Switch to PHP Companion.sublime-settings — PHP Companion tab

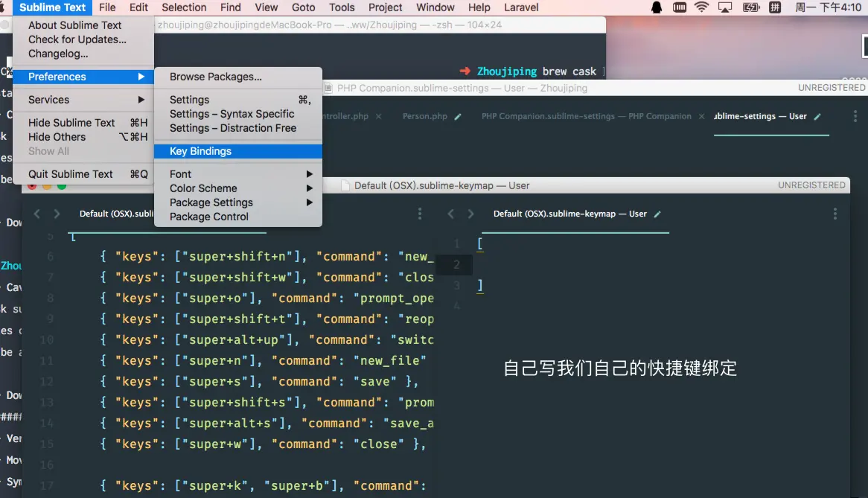coord(586,116)
